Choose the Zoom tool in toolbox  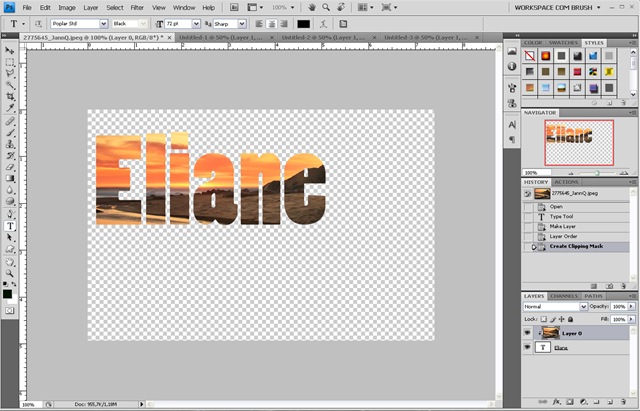[x=10, y=273]
